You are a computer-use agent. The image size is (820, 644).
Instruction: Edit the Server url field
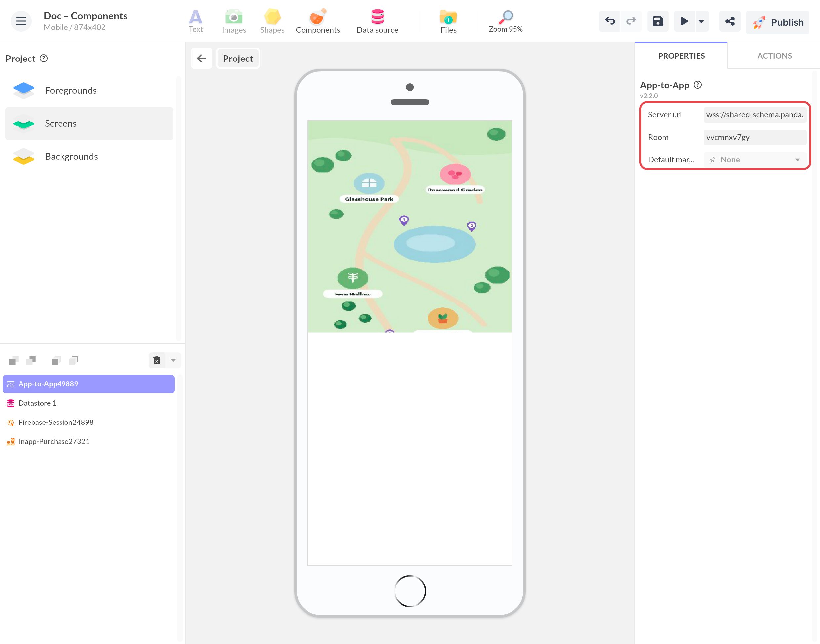tap(755, 115)
